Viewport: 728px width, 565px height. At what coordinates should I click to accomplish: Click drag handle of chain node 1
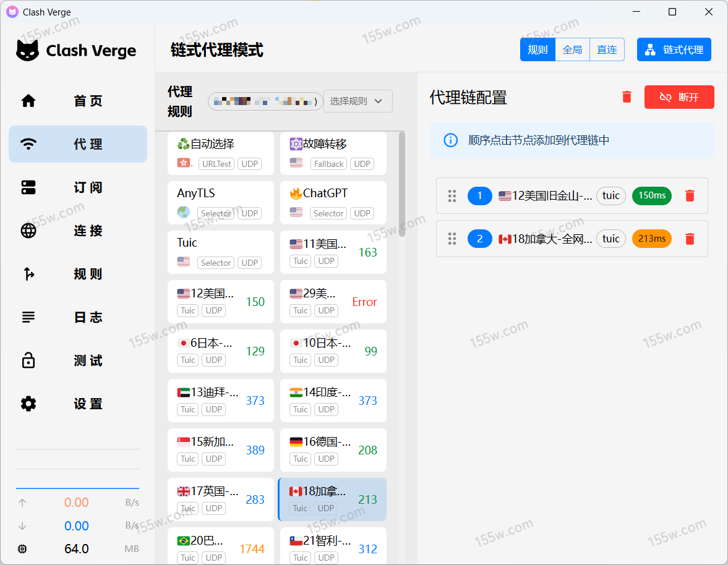pos(452,196)
